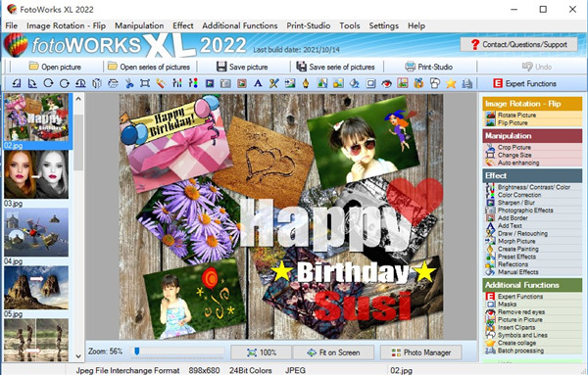
Task: Open the Print-Studio menu
Action: (x=309, y=25)
